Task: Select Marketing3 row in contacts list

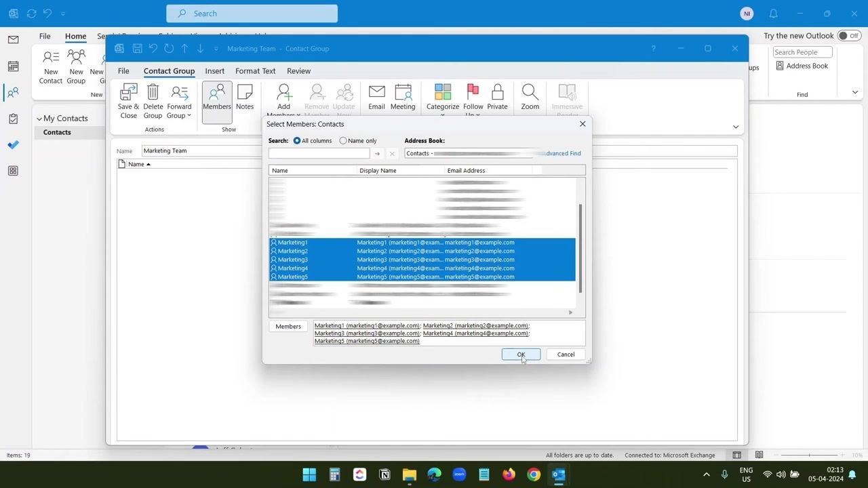Action: (x=422, y=260)
